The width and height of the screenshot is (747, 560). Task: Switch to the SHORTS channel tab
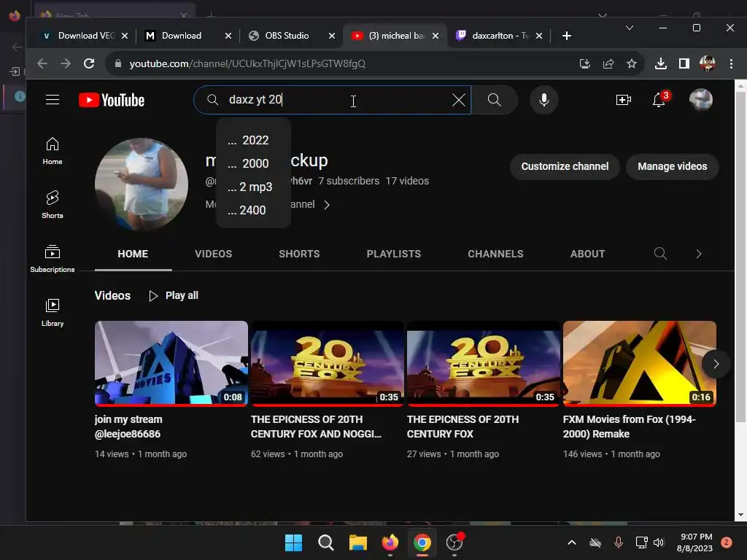(x=299, y=254)
